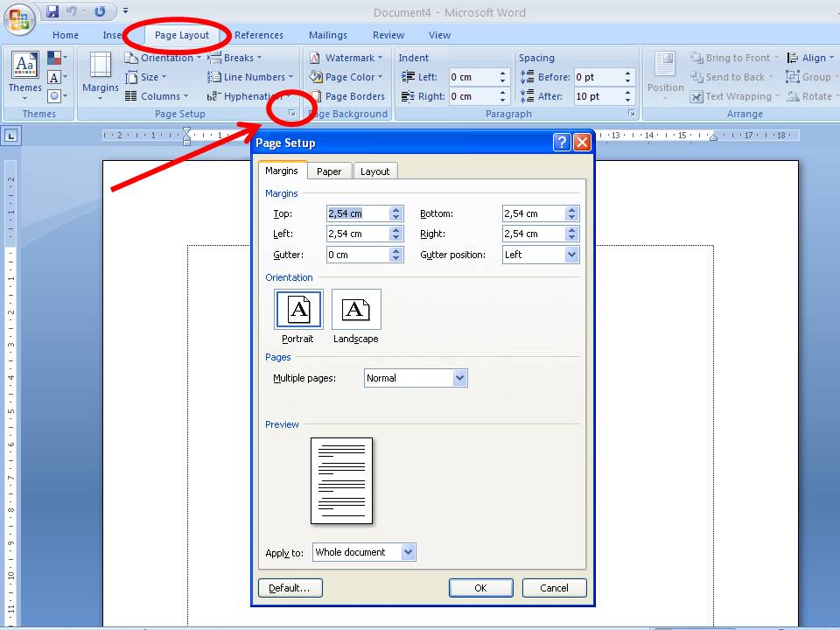
Task: Save document via Quick Access toolbar
Action: click(52, 11)
